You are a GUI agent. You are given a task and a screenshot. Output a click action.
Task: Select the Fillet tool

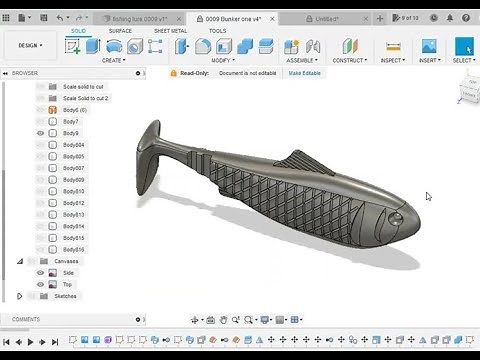[x=203, y=46]
